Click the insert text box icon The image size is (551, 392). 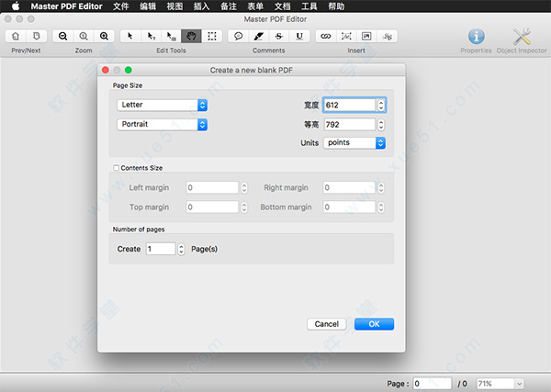point(346,36)
